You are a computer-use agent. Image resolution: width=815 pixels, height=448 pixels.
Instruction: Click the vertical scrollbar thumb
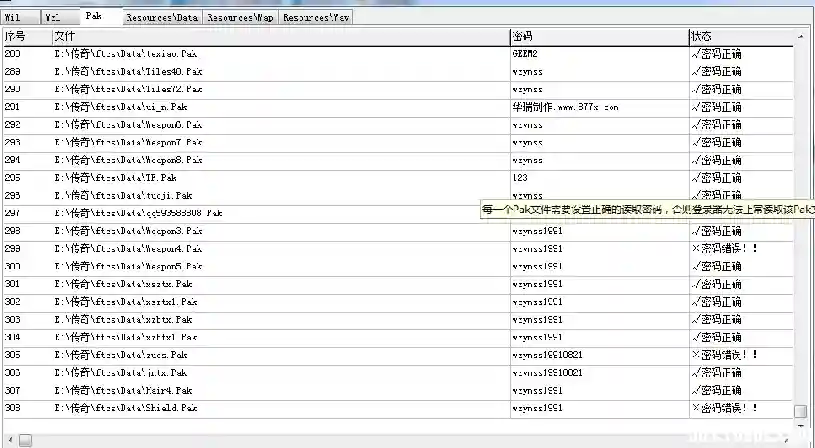point(800,411)
